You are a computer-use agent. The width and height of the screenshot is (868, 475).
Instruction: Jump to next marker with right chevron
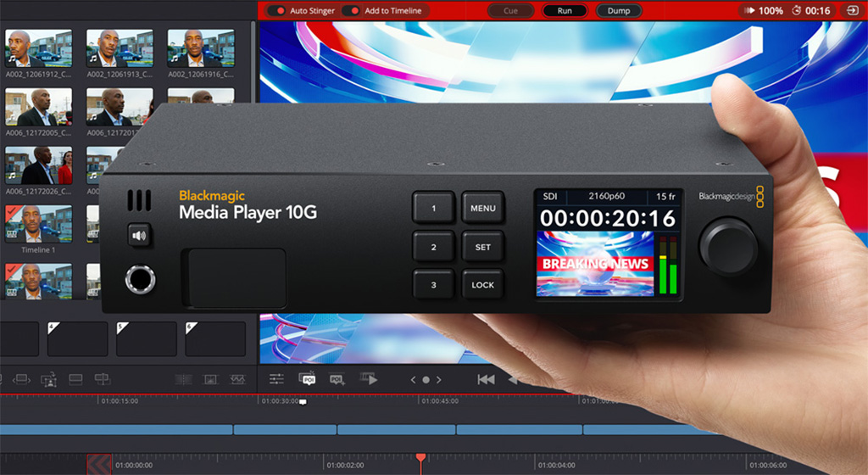439,380
